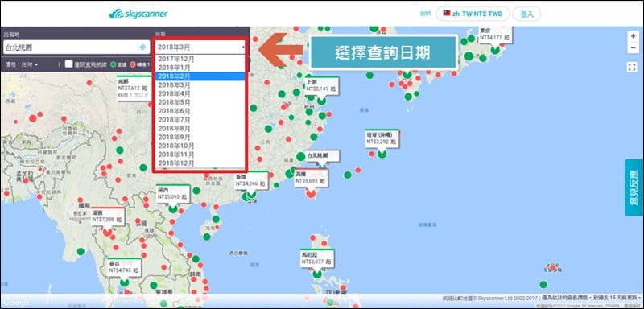Zoom in on the map
Viewport: 644px width, 309px height.
pos(633,36)
